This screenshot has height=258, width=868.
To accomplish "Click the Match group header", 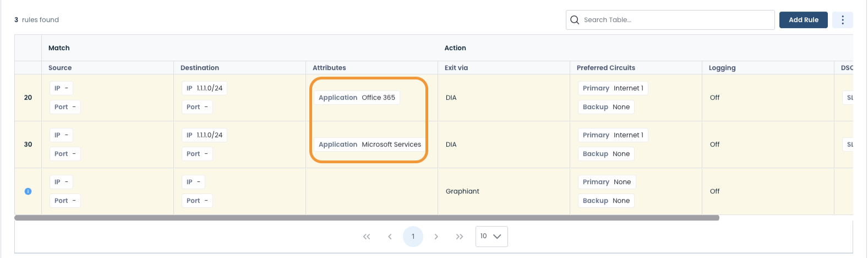I will pos(59,48).
